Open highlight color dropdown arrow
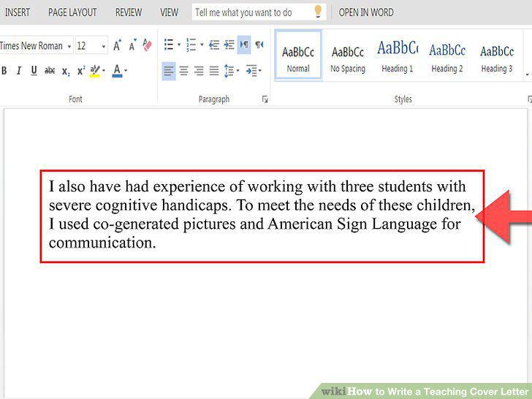 click(104, 71)
